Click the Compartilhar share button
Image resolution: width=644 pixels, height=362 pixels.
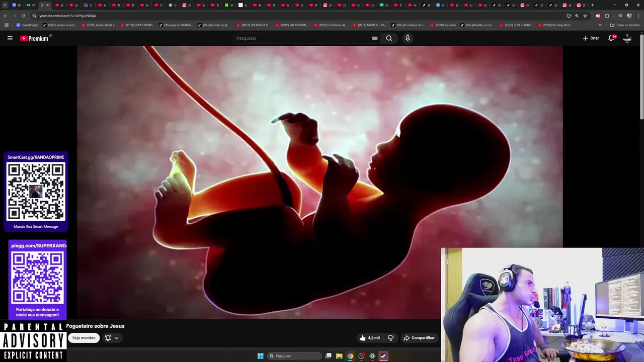(419, 338)
